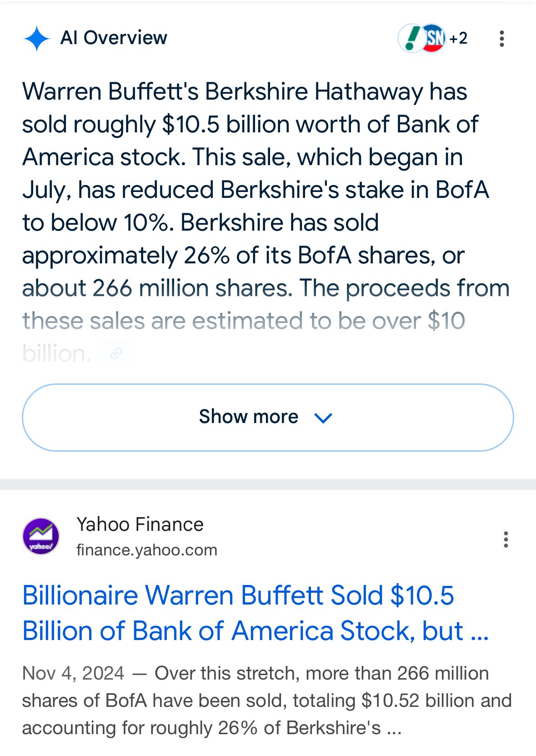Click the finance.yahoo.com URL text

[x=146, y=550]
